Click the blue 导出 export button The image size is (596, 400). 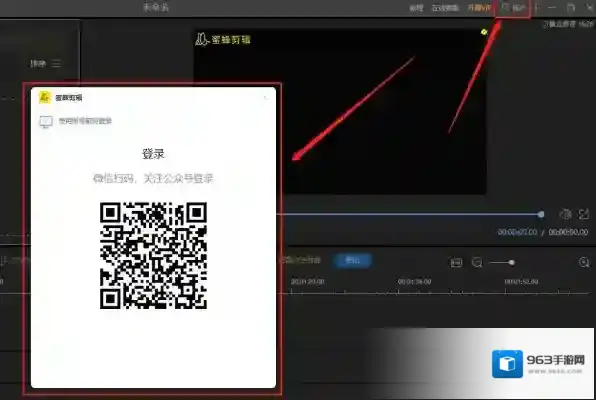pos(352,260)
